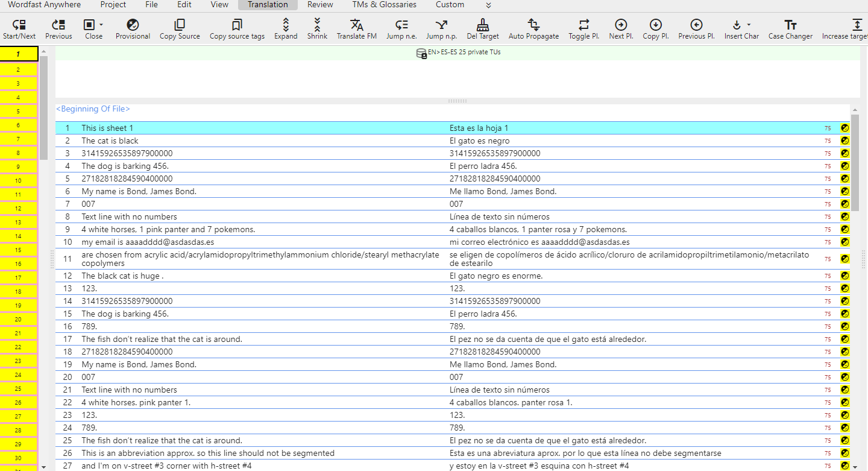This screenshot has height=471, width=868.
Task: Jump to next element (Jump n.e.)
Action: click(x=401, y=25)
